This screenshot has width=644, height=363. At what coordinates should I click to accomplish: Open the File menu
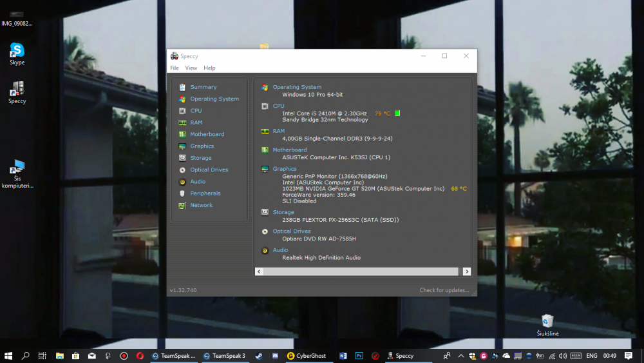175,68
